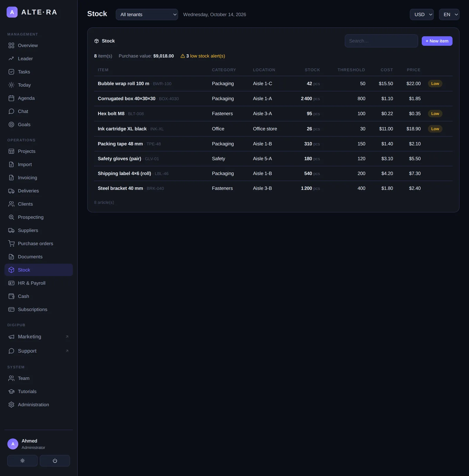The width and height of the screenshot is (469, 476).
Task: Focus the Search field
Action: [x=381, y=41]
